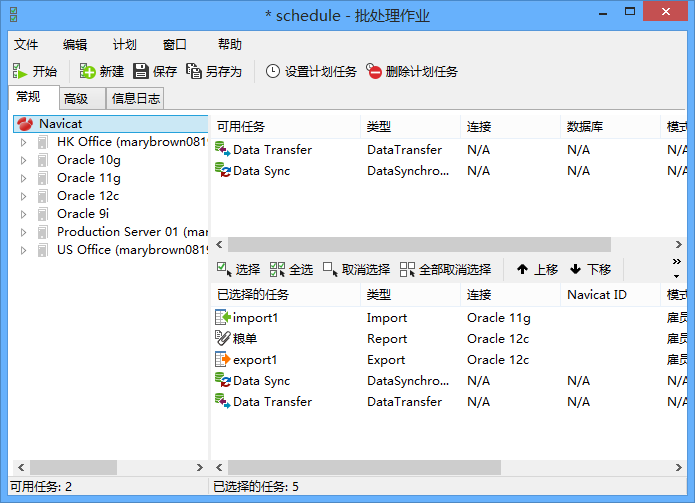Click the export1 job icon
Image resolution: width=695 pixels, height=503 pixels.
coord(223,359)
